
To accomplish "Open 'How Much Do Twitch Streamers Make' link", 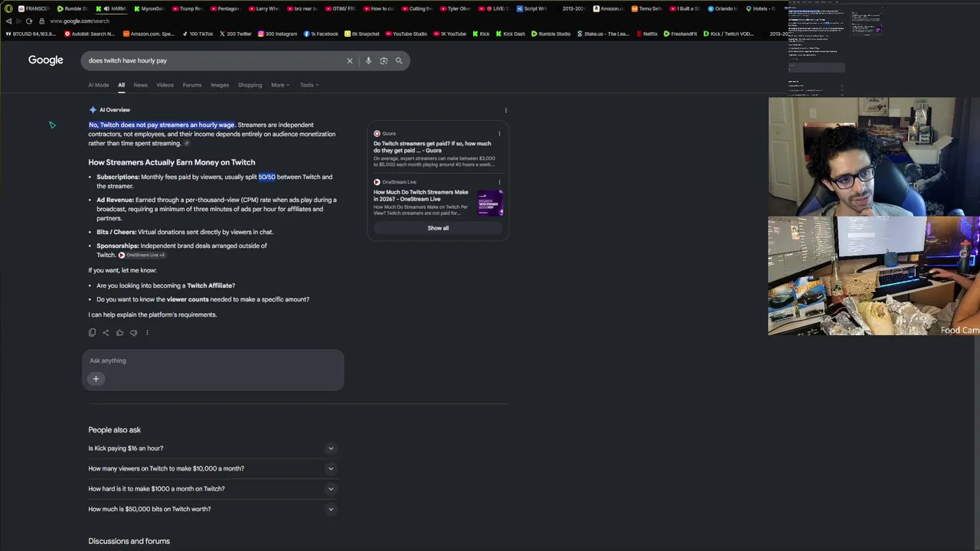I will [421, 196].
